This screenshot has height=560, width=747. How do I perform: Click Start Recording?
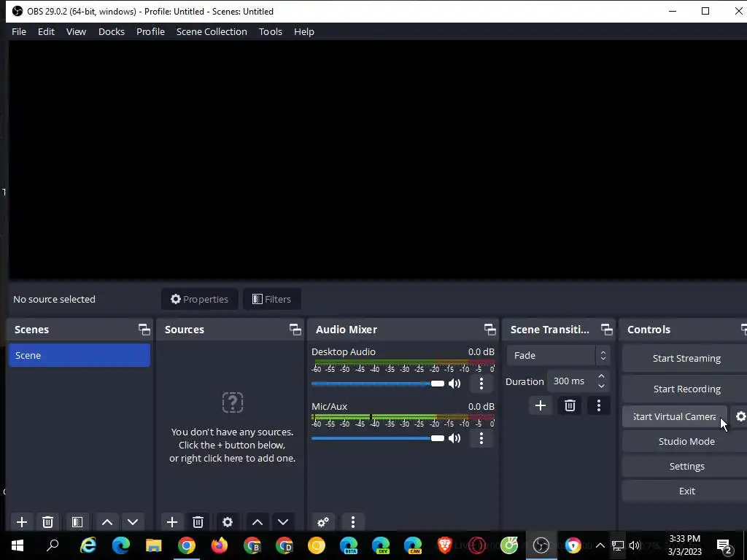[x=686, y=389]
